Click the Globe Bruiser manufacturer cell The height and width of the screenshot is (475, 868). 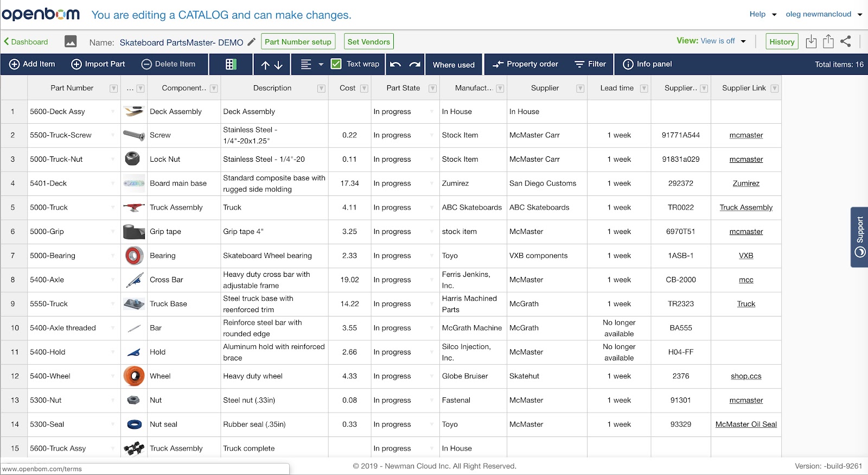tap(473, 376)
